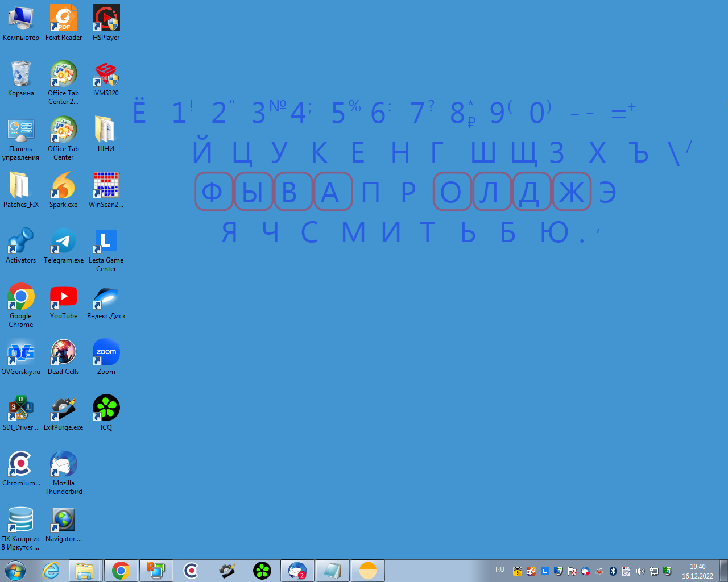
Task: Select the Navigator.... desktop shortcut
Action: [64, 525]
